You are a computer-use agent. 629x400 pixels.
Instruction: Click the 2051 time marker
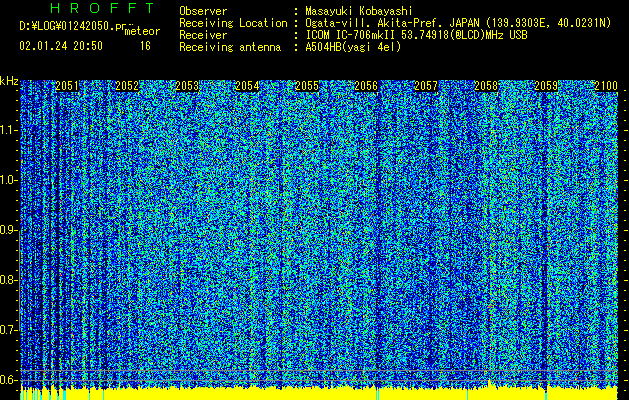67,86
